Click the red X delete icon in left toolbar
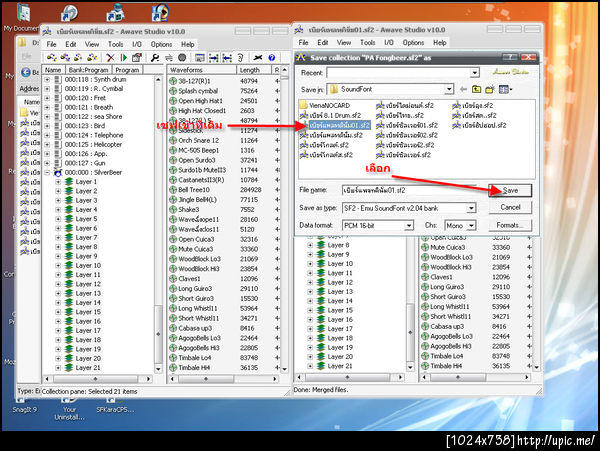Screen dimensions: 600x451 pyautogui.click(x=110, y=58)
